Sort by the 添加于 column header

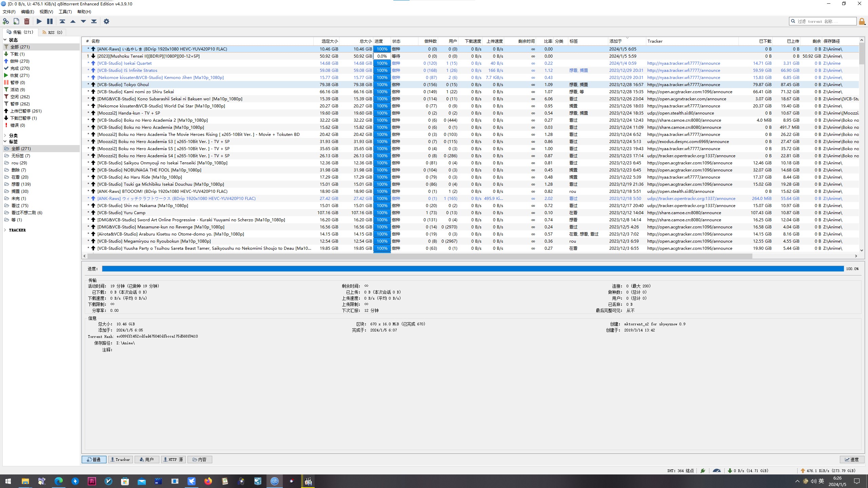(x=627, y=41)
